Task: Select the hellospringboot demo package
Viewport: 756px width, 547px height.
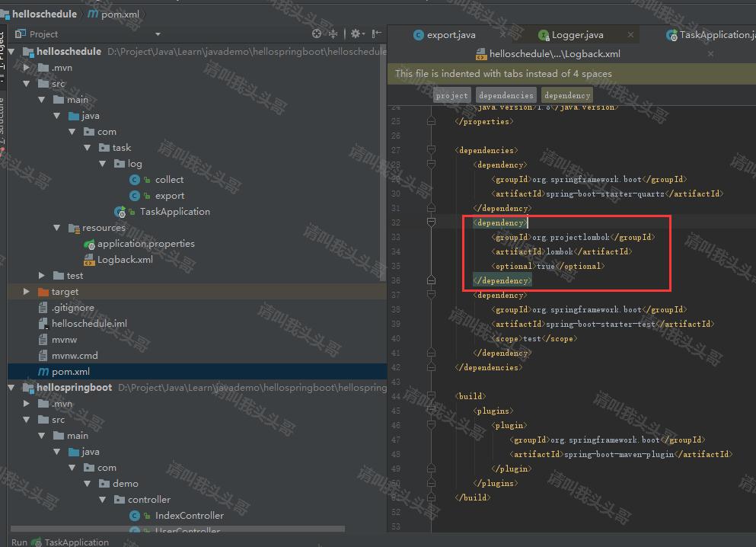Action: [126, 483]
